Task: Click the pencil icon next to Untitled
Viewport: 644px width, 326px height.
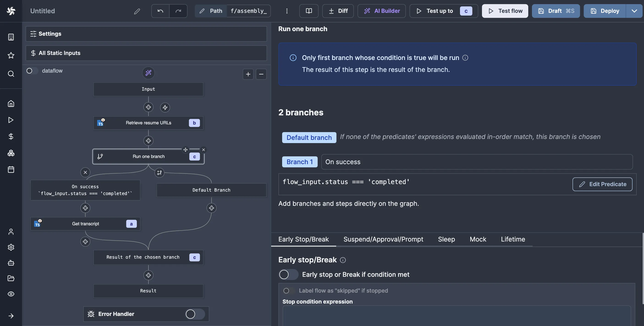Action: tap(137, 11)
